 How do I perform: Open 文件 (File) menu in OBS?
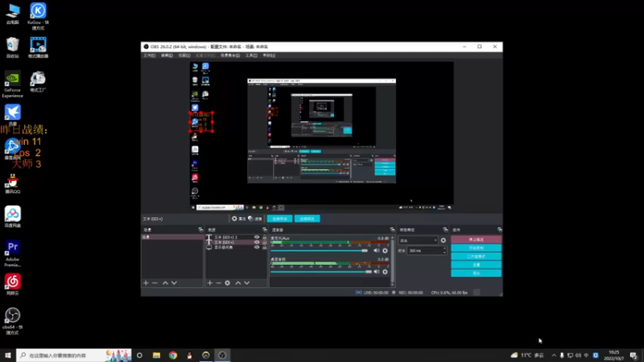pyautogui.click(x=149, y=56)
